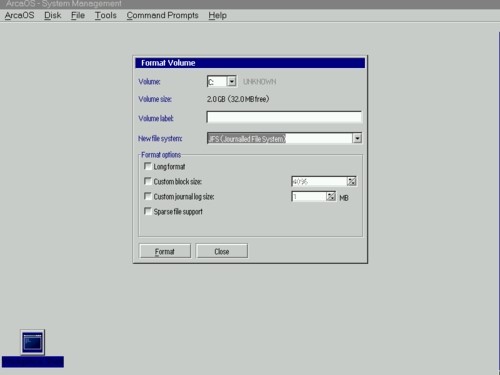Click the Volume drive letter C: field
Image resolution: width=500 pixels, height=375 pixels.
coord(217,81)
